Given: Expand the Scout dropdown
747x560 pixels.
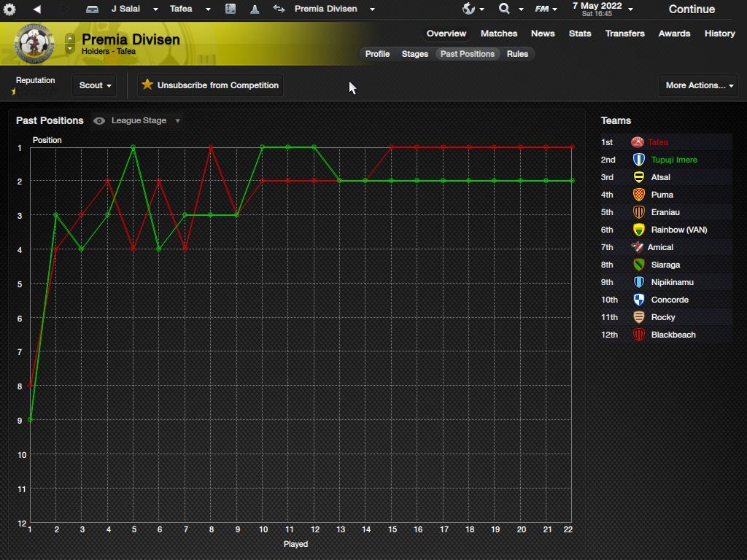Looking at the screenshot, I should (95, 85).
